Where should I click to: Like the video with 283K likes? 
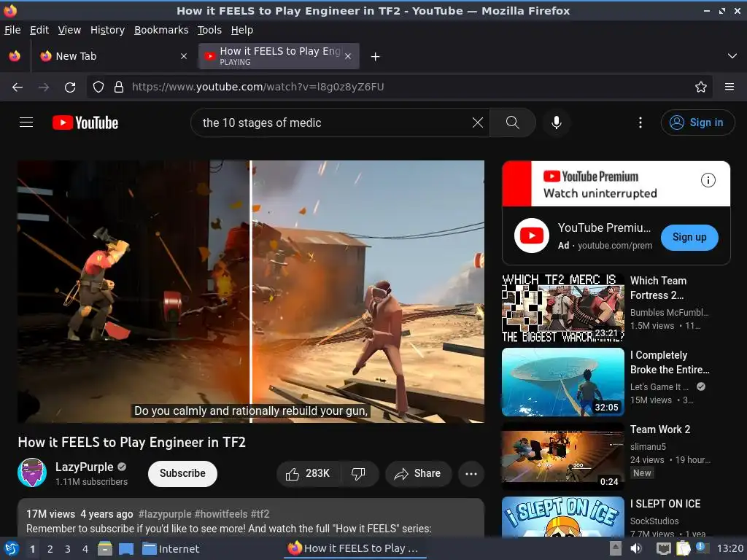pos(308,473)
